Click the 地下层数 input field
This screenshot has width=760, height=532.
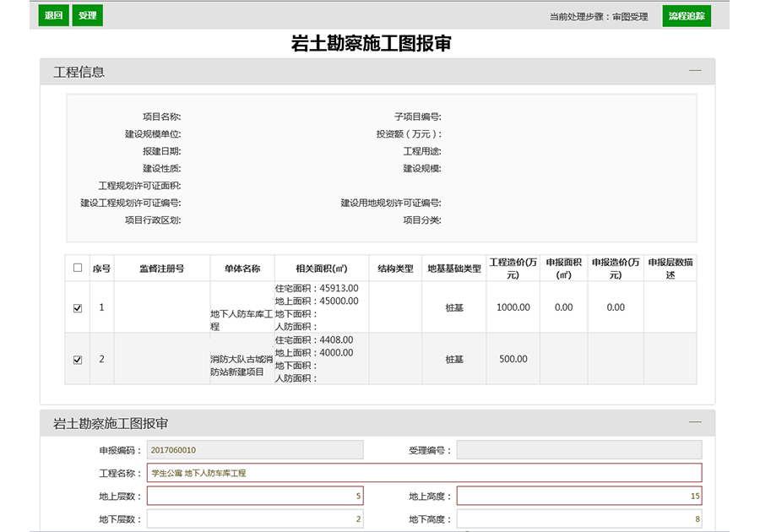pos(255,519)
